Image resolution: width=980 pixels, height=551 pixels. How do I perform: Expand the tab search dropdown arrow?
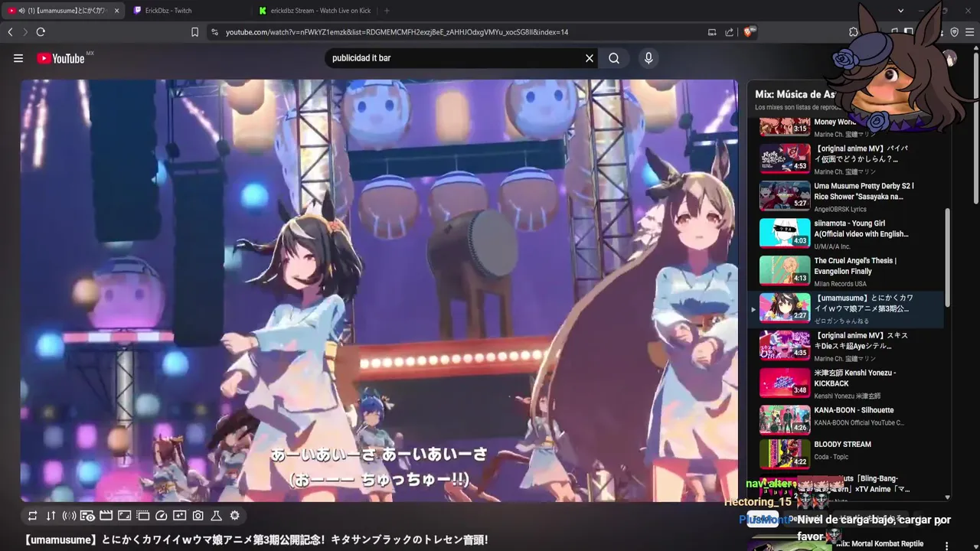tap(901, 11)
